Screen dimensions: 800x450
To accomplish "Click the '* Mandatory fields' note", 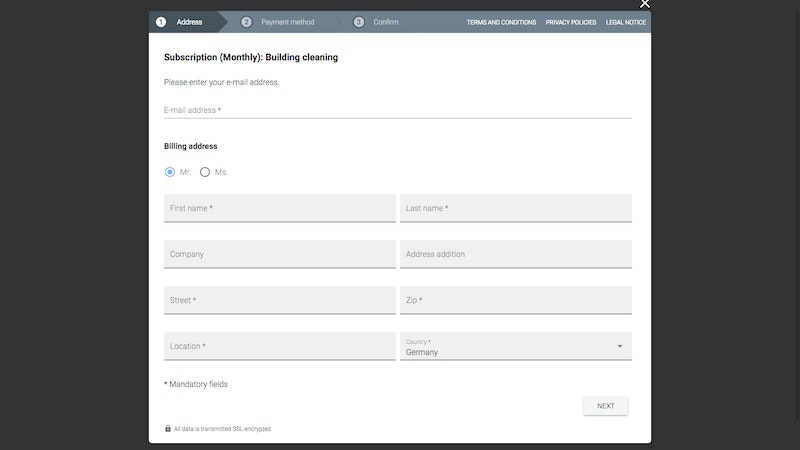I will coord(196,384).
